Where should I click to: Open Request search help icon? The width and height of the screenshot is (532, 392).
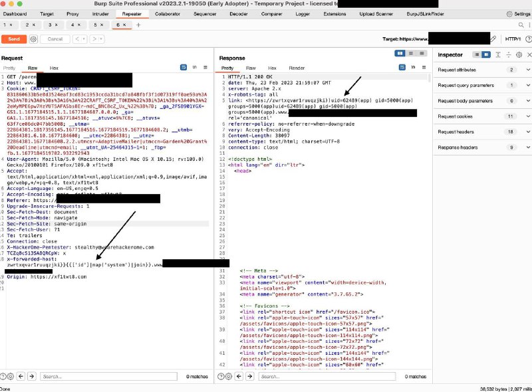coord(3,377)
